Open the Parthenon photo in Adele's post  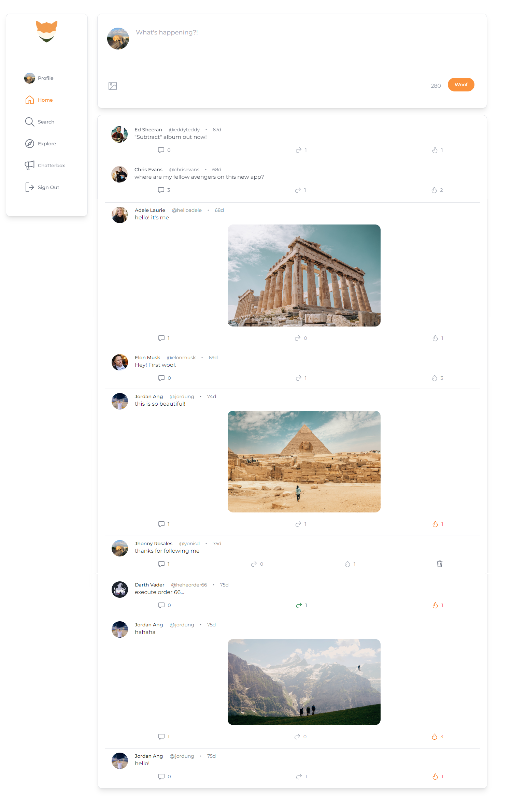pyautogui.click(x=304, y=275)
